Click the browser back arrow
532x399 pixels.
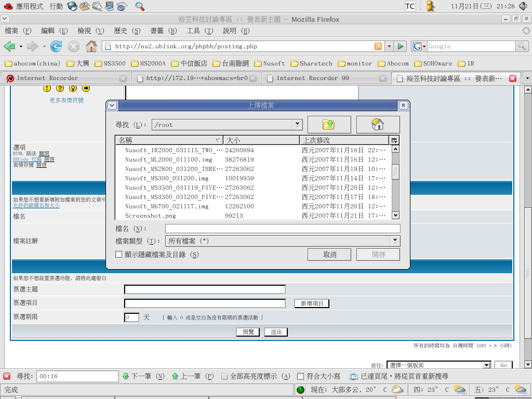click(x=9, y=46)
